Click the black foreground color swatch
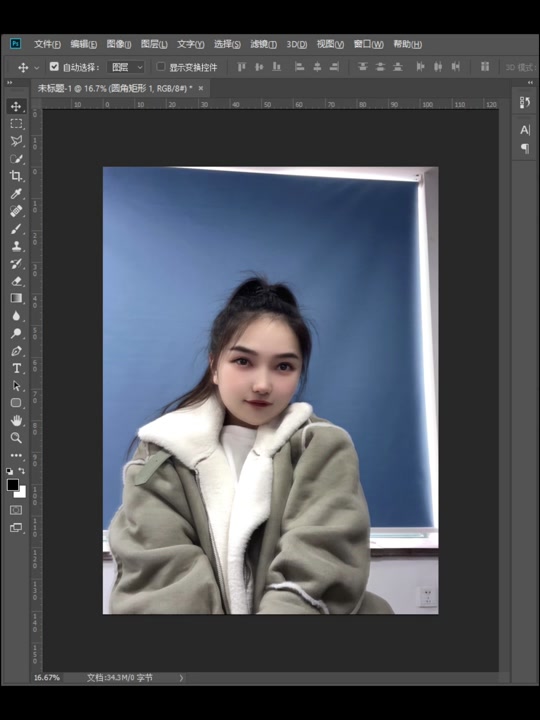This screenshot has height=720, width=540. pyautogui.click(x=12, y=485)
